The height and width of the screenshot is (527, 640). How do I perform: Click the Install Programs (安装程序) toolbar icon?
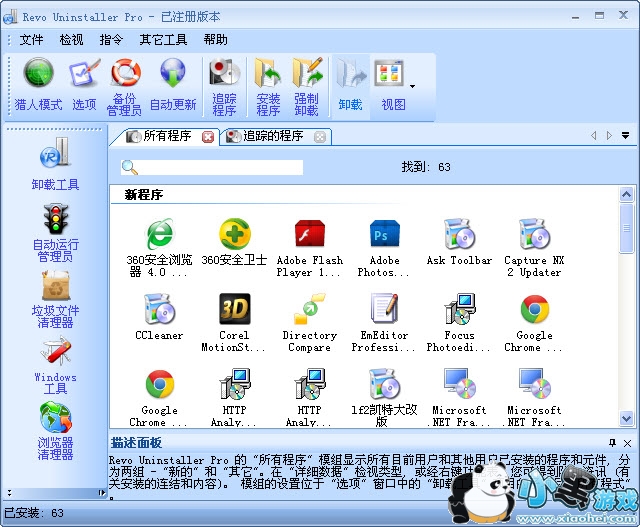click(268, 85)
